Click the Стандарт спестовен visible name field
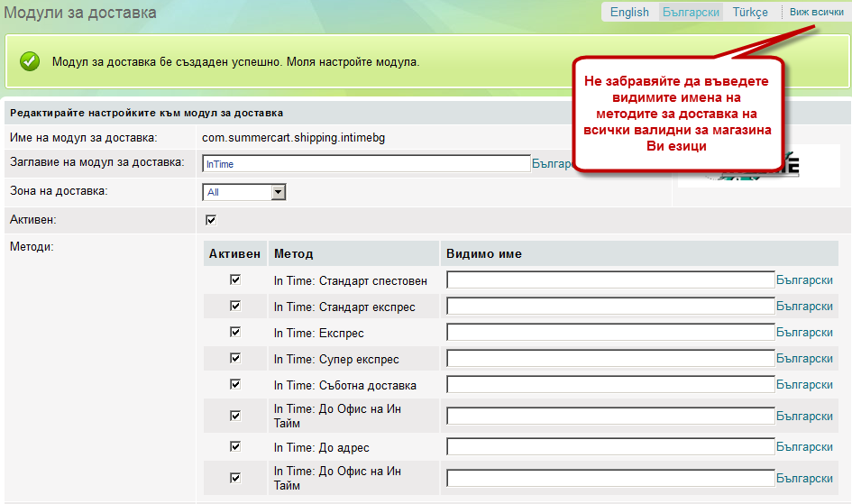Screen dimensions: 852x504 tap(610, 280)
